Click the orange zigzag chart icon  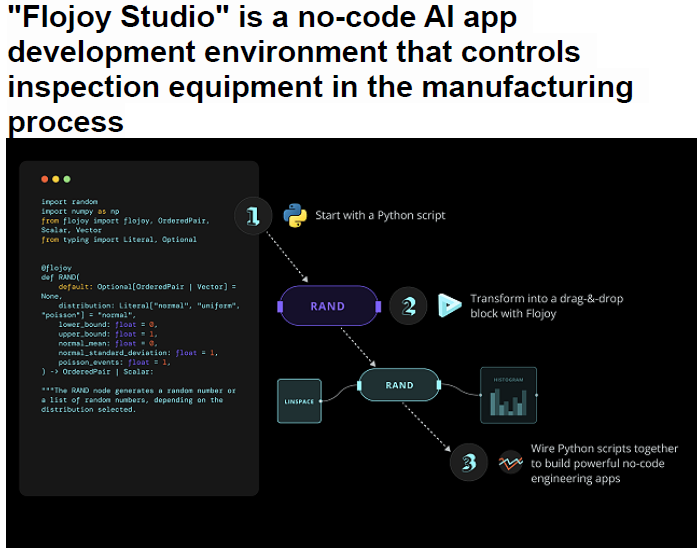[x=510, y=463]
